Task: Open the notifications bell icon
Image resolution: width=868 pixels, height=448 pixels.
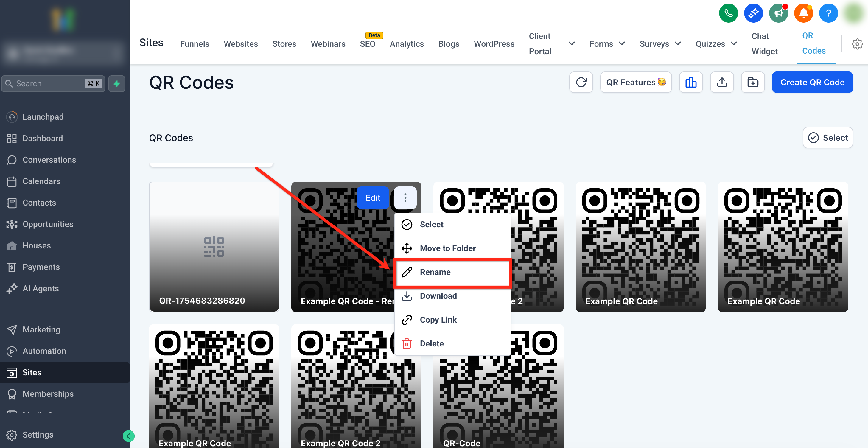Action: [803, 13]
